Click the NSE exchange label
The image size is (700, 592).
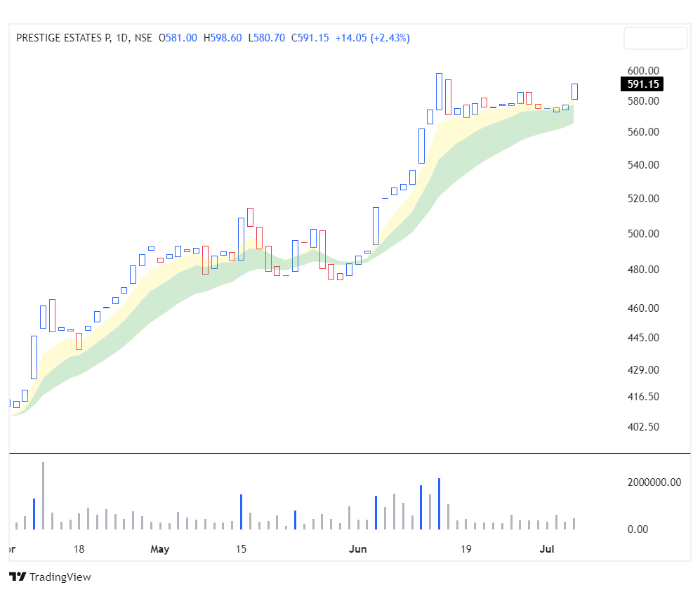click(143, 38)
